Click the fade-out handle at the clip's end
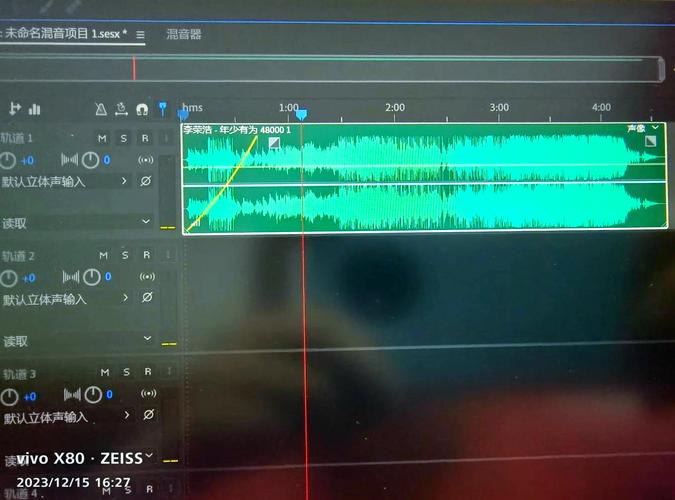 (650, 141)
